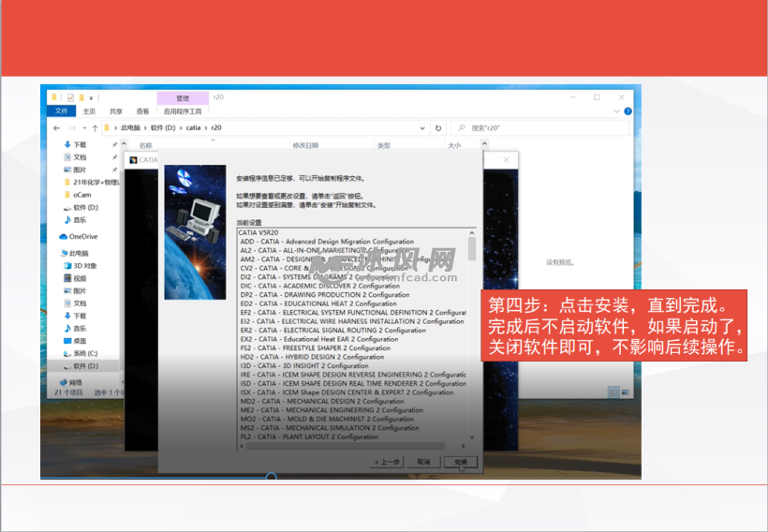Click the 取消 cancel button in installer
Viewport: 768px width, 532px height.
coord(423,462)
